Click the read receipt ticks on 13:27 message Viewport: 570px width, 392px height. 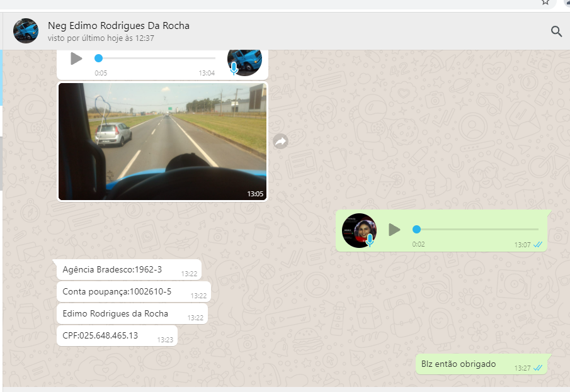pyautogui.click(x=538, y=368)
